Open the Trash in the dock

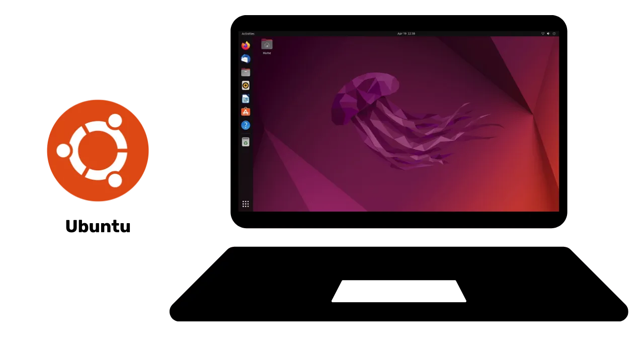pyautogui.click(x=246, y=142)
